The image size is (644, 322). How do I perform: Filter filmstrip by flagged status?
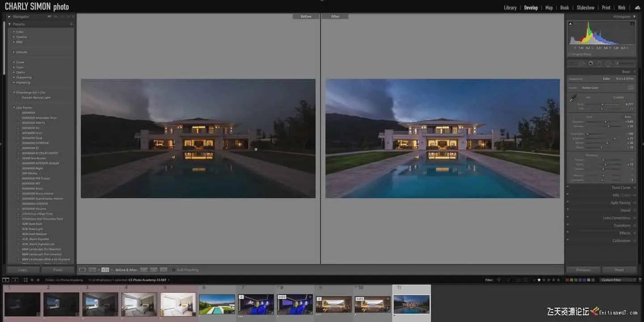[500, 280]
